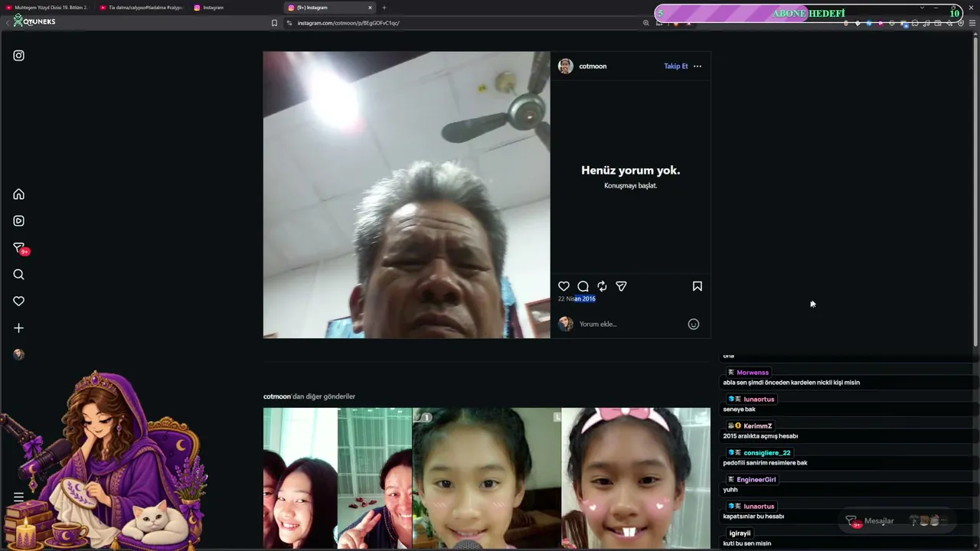Screen dimensions: 980x551
Task: Click the 'ABONE HEDEFİ' goal progress bar
Action: pyautogui.click(x=808, y=13)
